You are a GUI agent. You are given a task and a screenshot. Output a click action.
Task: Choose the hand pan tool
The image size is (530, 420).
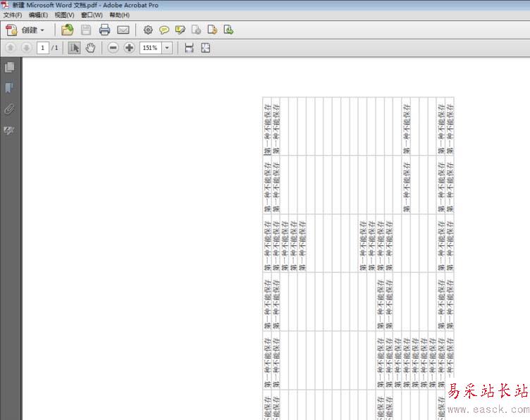(90, 48)
